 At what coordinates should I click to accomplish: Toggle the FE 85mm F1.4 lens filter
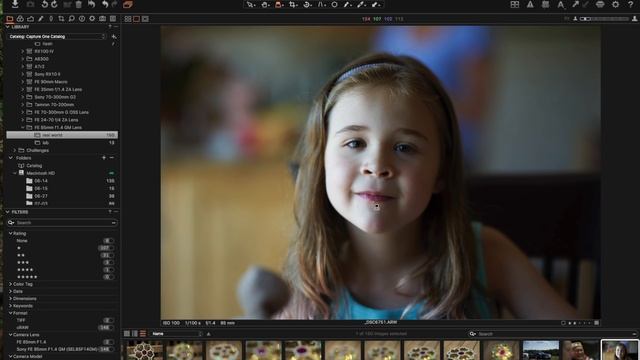(x=108, y=342)
